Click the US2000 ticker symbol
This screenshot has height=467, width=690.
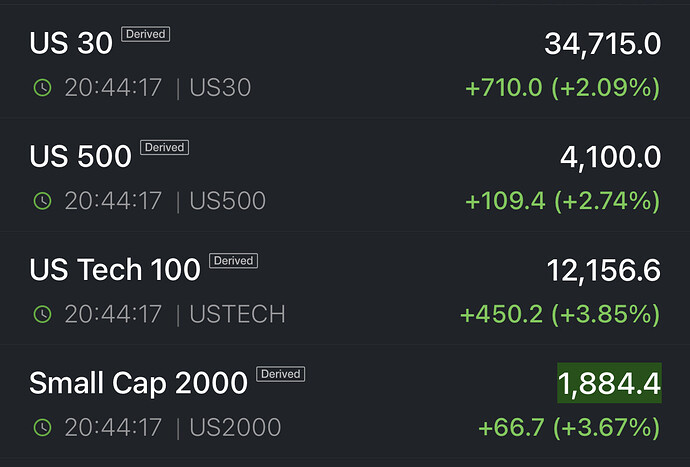coord(235,428)
